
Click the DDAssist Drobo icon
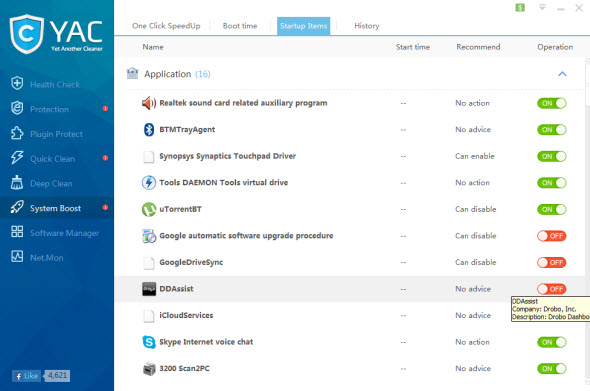coord(149,289)
